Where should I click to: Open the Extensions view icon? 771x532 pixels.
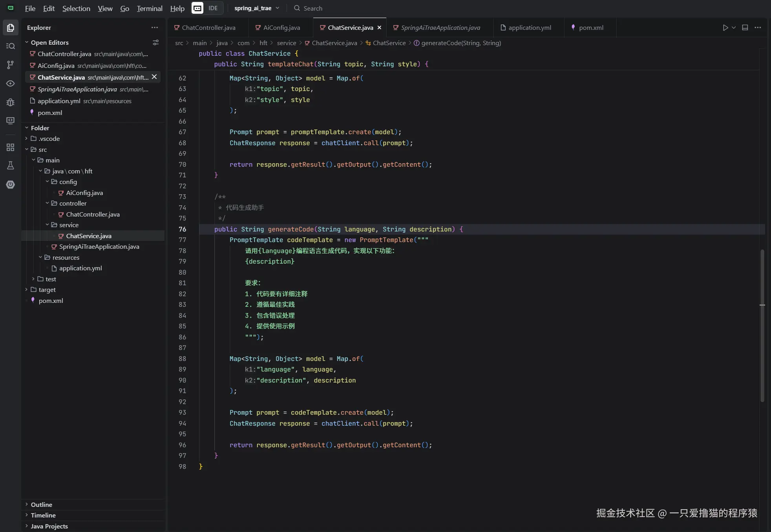[x=11, y=148]
